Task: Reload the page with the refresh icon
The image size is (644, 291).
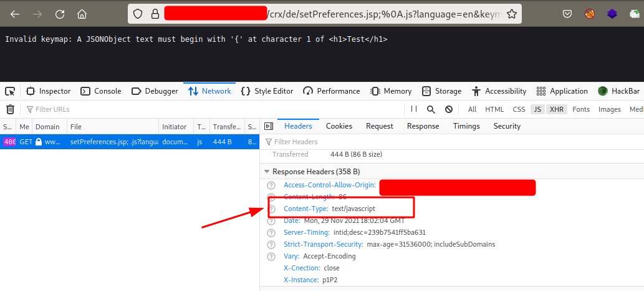Action: 60,14
